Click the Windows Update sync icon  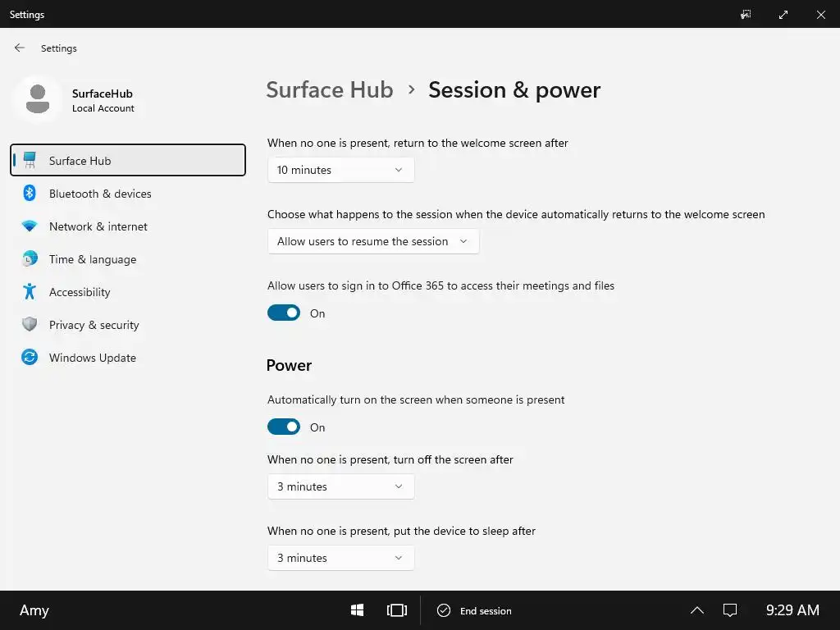tap(30, 357)
